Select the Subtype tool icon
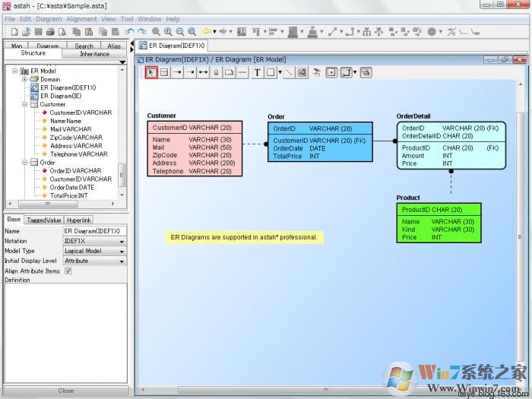532x399 pixels. point(216,72)
